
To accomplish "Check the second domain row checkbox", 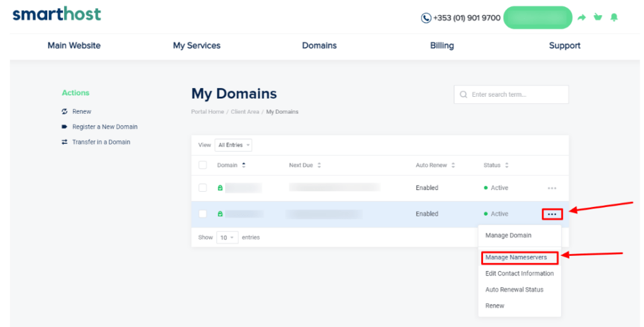I will click(203, 214).
